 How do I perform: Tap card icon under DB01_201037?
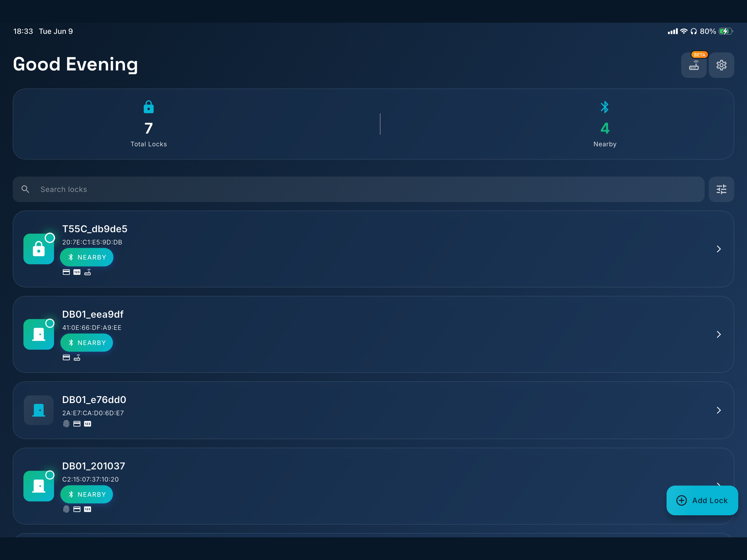point(77,509)
